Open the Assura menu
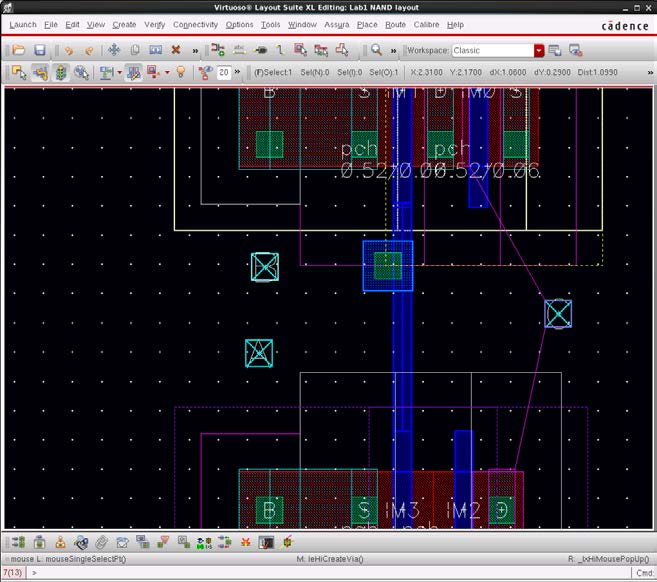Viewport: 657px width, 582px height. 336,25
